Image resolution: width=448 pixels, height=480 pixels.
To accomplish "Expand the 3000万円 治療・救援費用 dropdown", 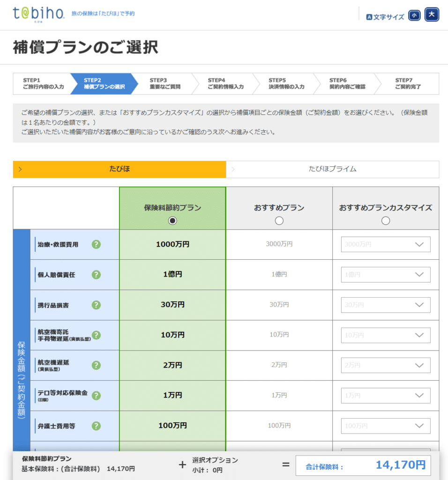I will click(385, 245).
